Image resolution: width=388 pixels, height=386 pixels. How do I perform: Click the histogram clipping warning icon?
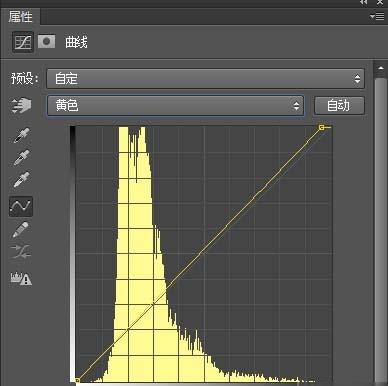coord(21,279)
